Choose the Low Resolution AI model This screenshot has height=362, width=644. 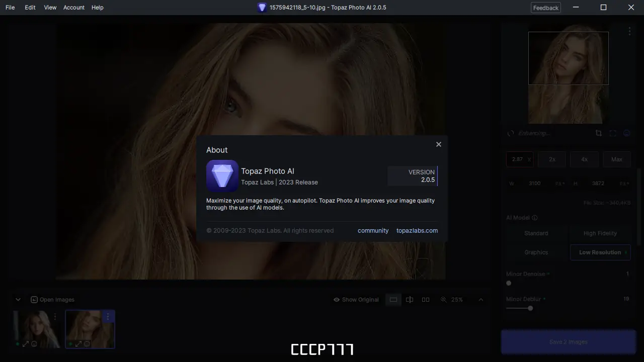600,252
